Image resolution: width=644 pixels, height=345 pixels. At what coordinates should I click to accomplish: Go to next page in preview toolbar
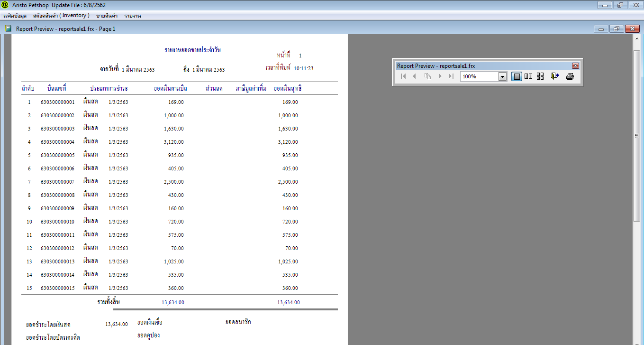[x=440, y=76]
